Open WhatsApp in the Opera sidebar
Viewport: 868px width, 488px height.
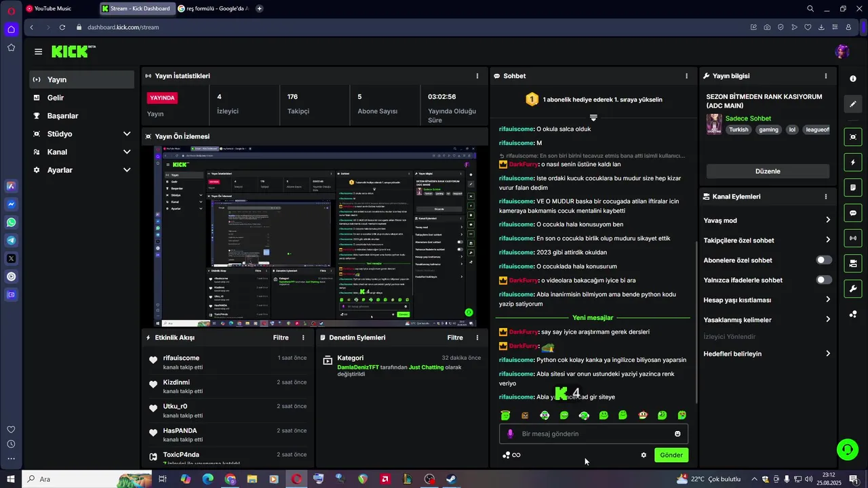point(11,222)
